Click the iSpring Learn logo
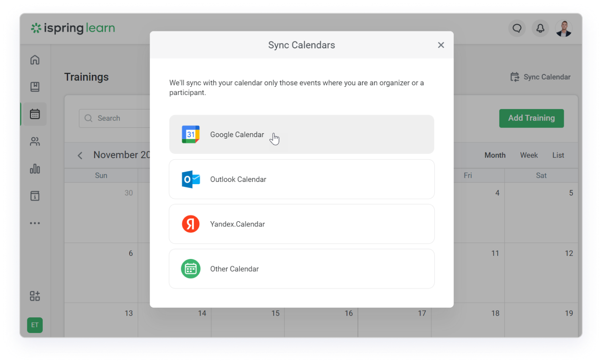602x364 pixels. click(73, 28)
